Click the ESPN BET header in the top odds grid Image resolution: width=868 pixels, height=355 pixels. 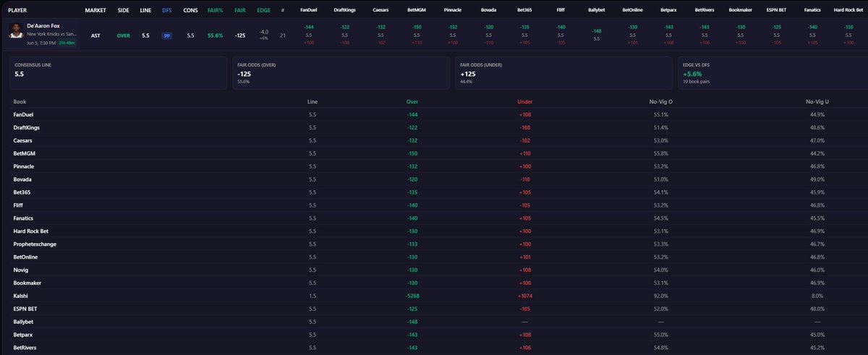tap(775, 11)
